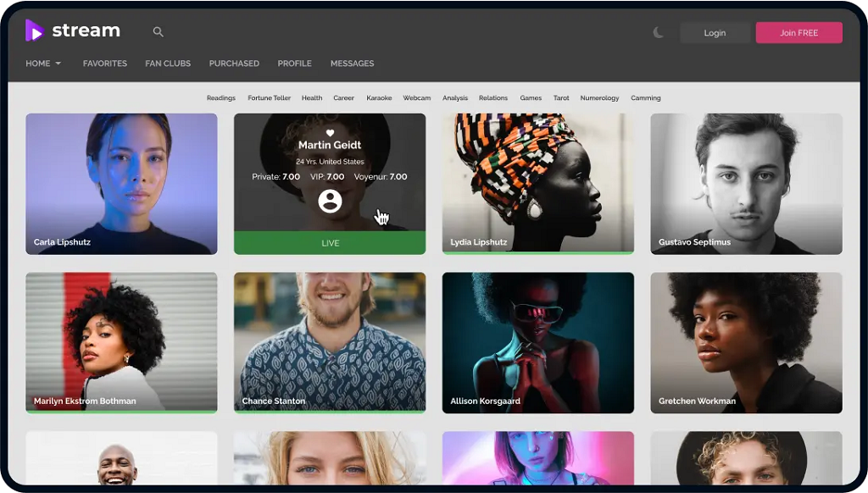Screen dimensions: 868x493
Task: Select the Games category
Action: tap(531, 98)
